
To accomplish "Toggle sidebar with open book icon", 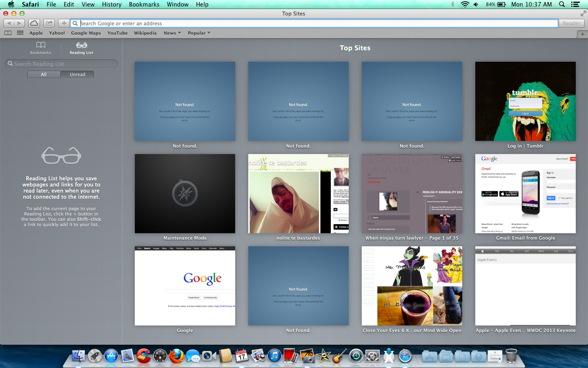I will [x=8, y=33].
